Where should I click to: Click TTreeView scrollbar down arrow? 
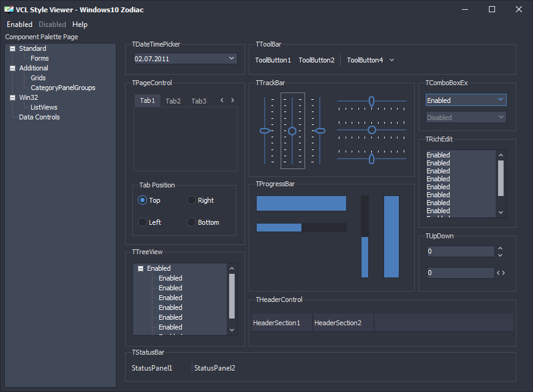click(x=232, y=330)
